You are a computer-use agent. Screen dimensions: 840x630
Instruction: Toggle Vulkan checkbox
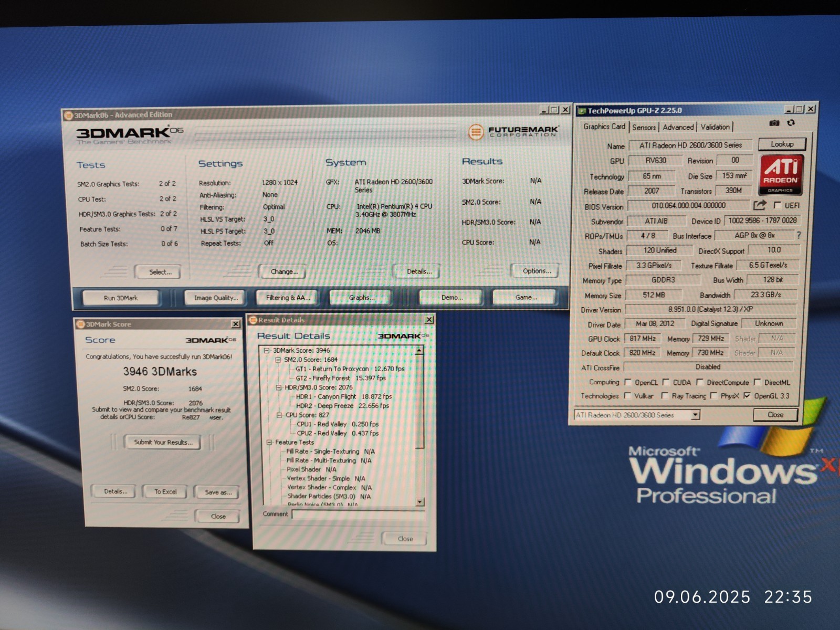click(x=627, y=396)
